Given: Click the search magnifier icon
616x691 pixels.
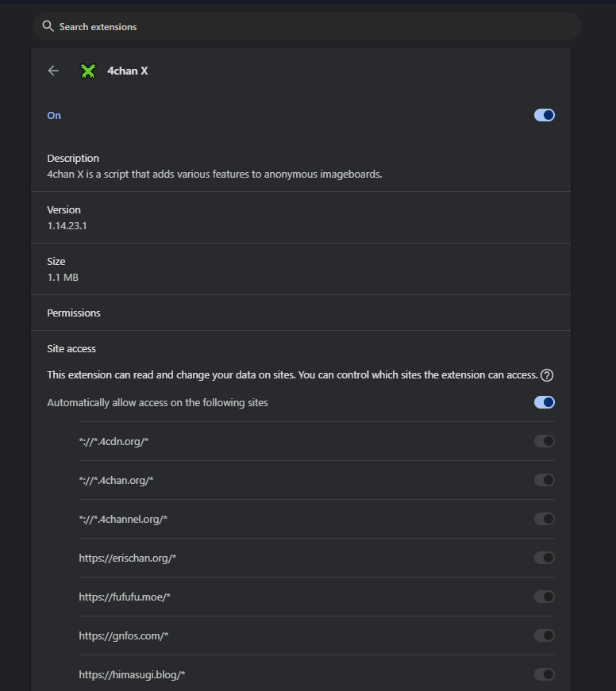Looking at the screenshot, I should click(x=48, y=26).
